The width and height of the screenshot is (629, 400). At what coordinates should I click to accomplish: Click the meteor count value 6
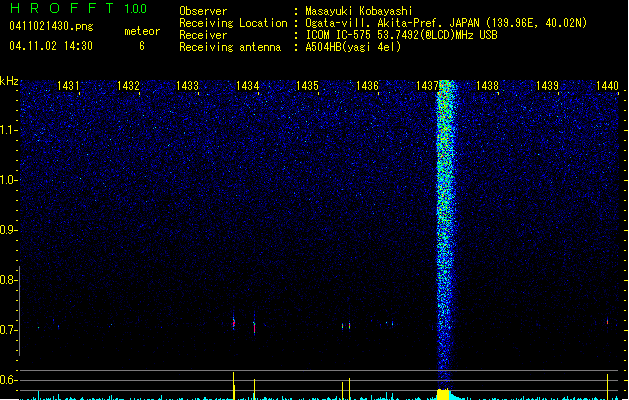(x=142, y=46)
